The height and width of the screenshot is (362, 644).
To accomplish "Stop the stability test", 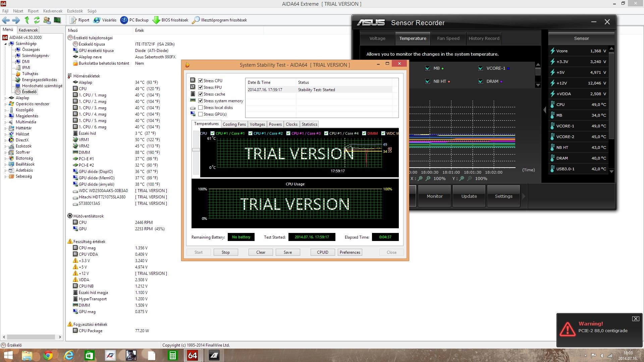I will [x=226, y=252].
